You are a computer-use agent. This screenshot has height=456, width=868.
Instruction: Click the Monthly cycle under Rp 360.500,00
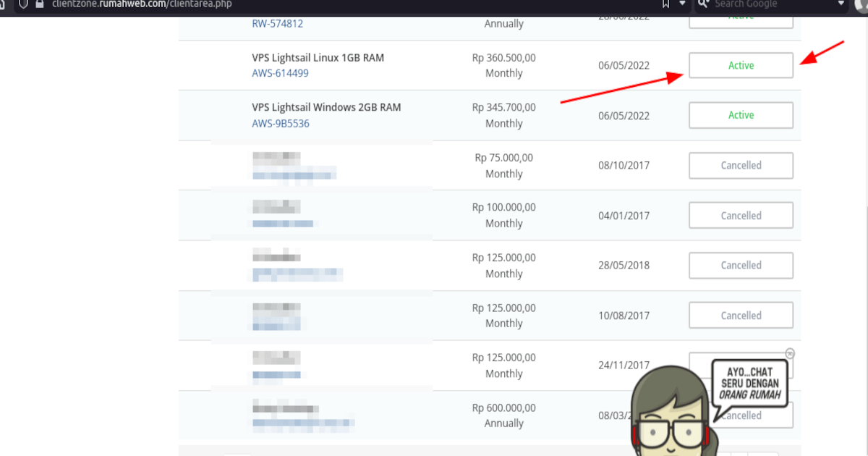[x=504, y=73]
